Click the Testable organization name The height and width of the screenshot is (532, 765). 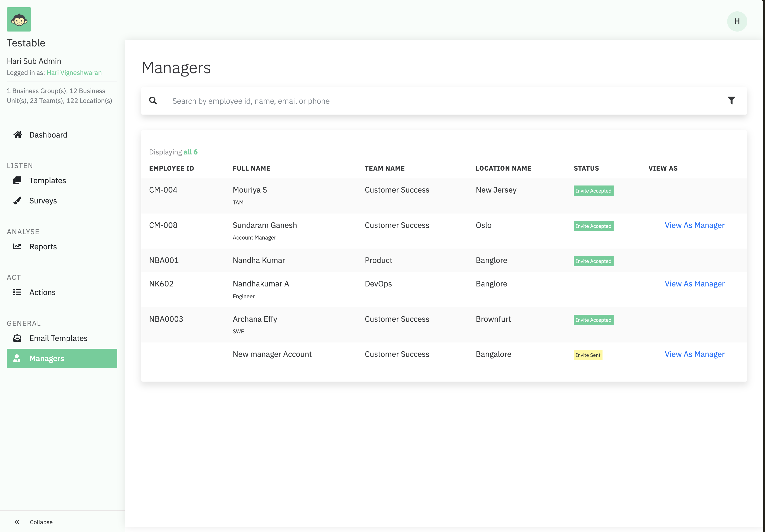point(26,43)
